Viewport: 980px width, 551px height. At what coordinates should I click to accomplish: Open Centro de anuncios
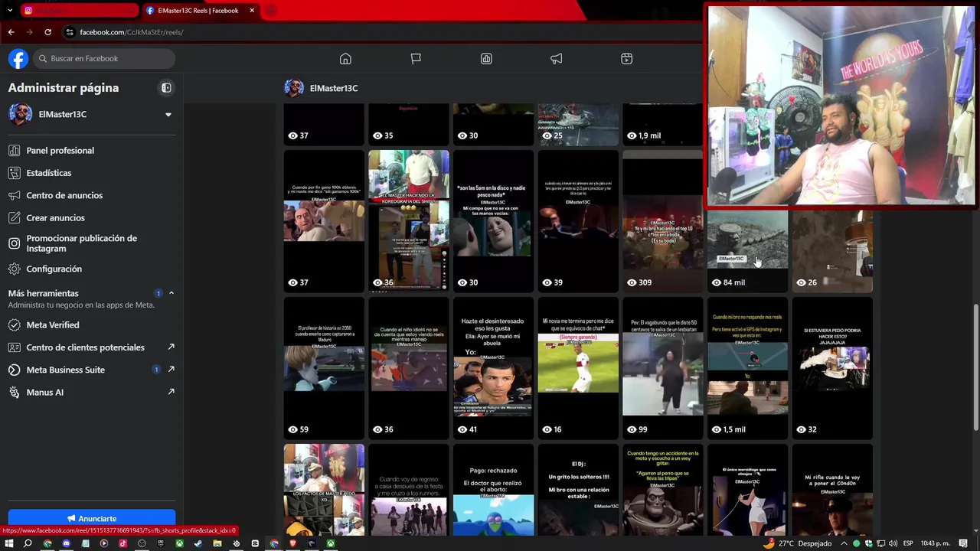click(92, 195)
